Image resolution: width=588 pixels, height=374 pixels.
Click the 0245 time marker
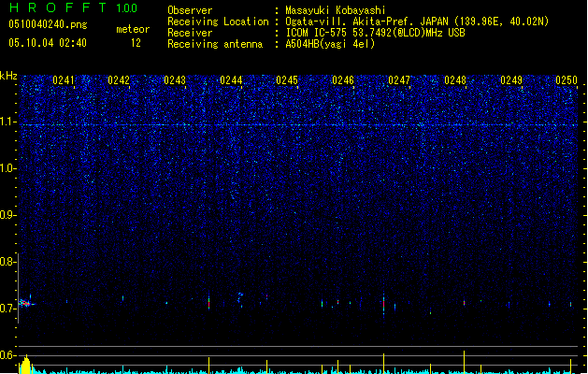(x=287, y=80)
